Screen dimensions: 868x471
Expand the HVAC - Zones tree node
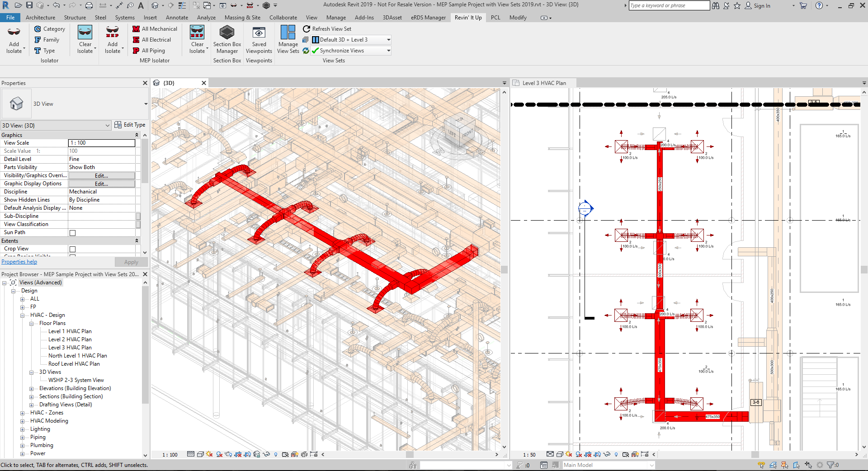pyautogui.click(x=22, y=413)
